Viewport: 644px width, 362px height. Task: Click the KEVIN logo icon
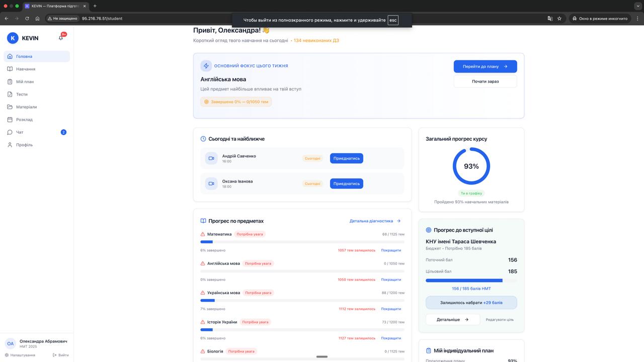pyautogui.click(x=13, y=38)
